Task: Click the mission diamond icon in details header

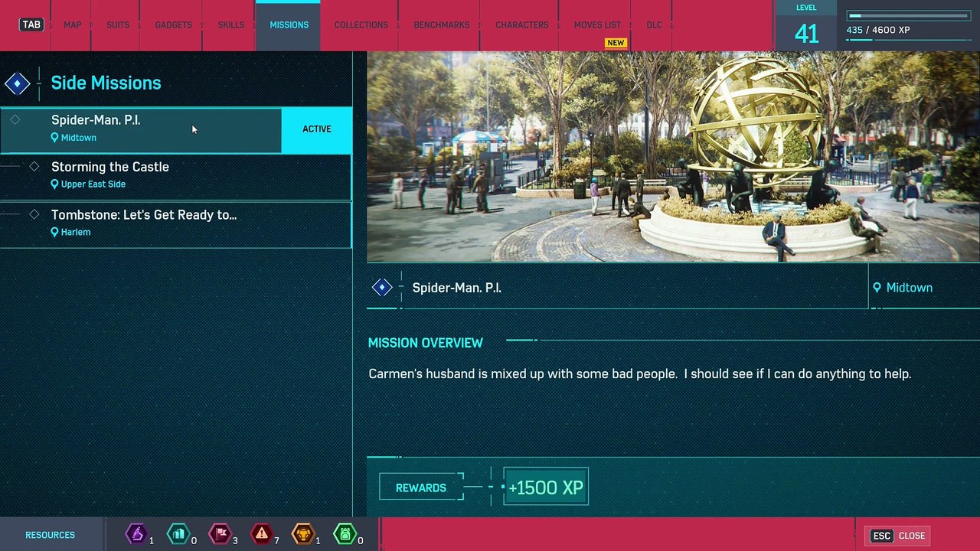Action: pyautogui.click(x=382, y=288)
